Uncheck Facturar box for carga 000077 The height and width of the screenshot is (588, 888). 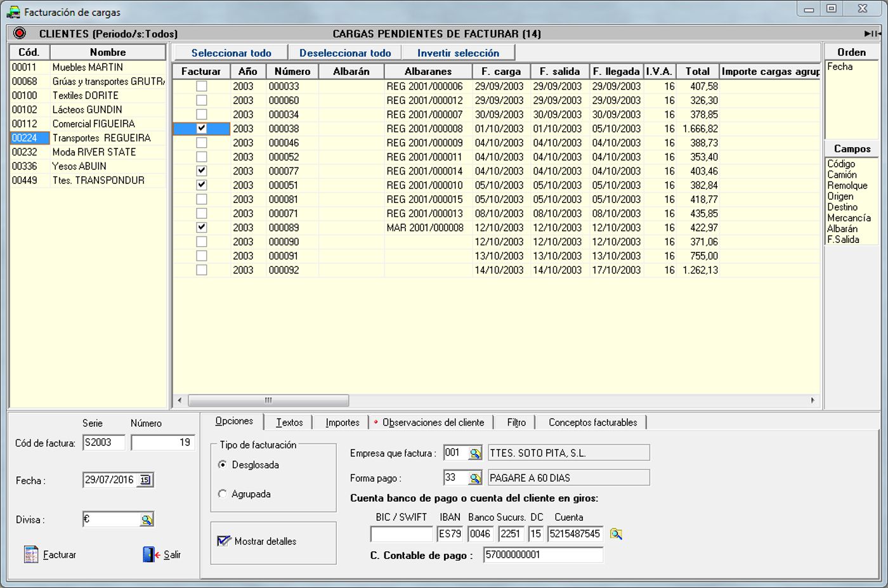pos(202,171)
